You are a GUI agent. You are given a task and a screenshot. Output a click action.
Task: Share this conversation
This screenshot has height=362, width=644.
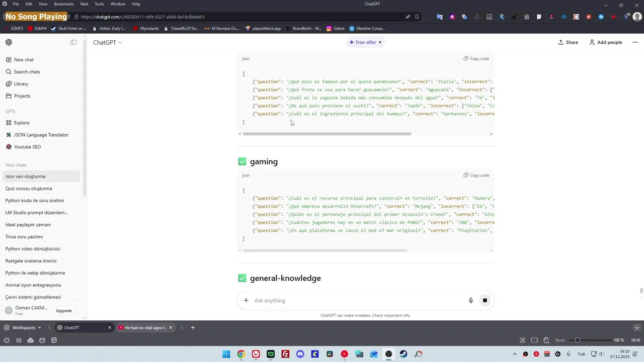click(x=568, y=42)
